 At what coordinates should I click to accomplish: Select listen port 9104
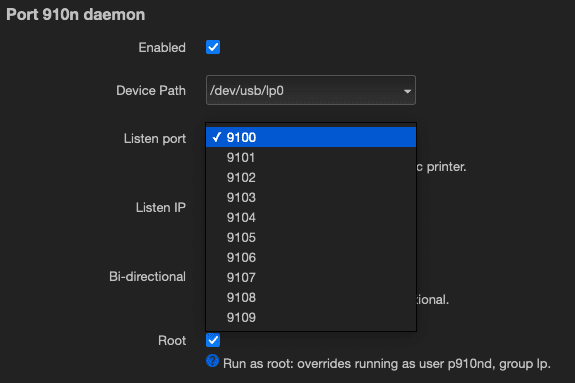click(311, 218)
